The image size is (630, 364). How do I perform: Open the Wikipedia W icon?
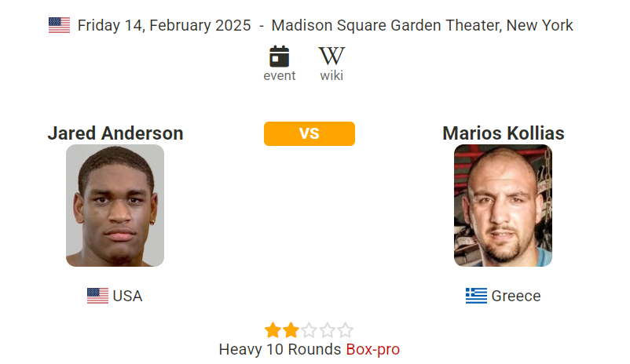(331, 56)
